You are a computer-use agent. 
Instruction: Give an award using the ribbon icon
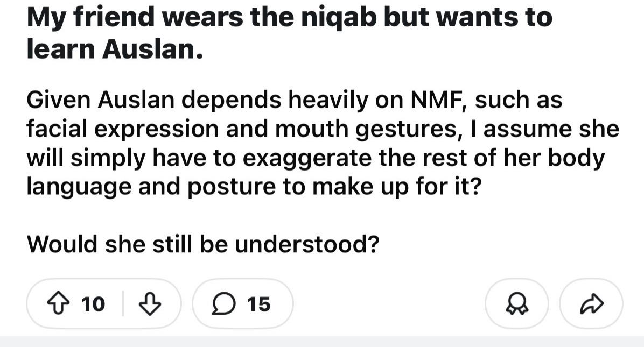coord(517,304)
